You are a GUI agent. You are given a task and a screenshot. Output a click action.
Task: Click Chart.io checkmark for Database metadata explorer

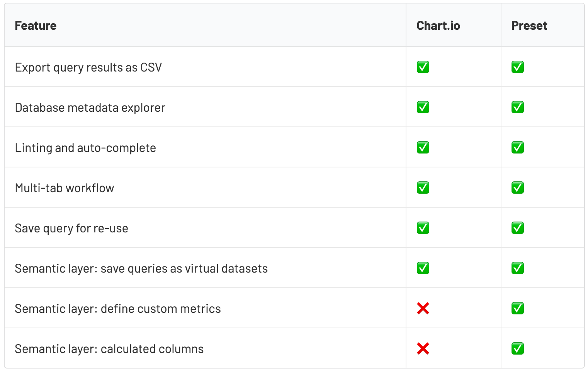point(423,108)
